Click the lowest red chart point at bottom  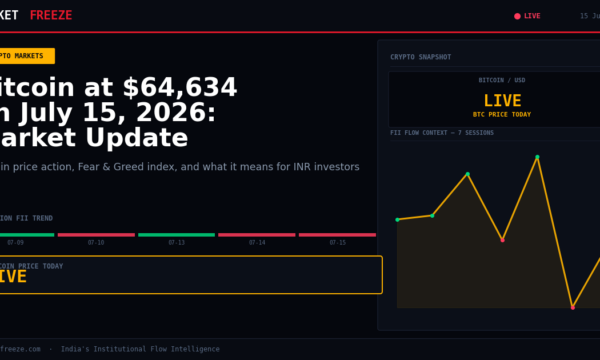pyautogui.click(x=572, y=308)
